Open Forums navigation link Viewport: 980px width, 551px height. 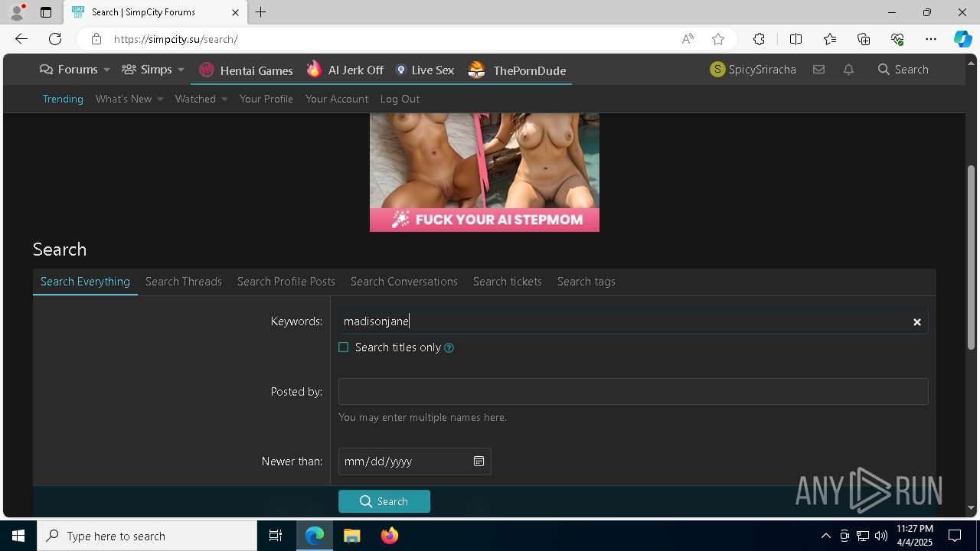tap(69, 70)
